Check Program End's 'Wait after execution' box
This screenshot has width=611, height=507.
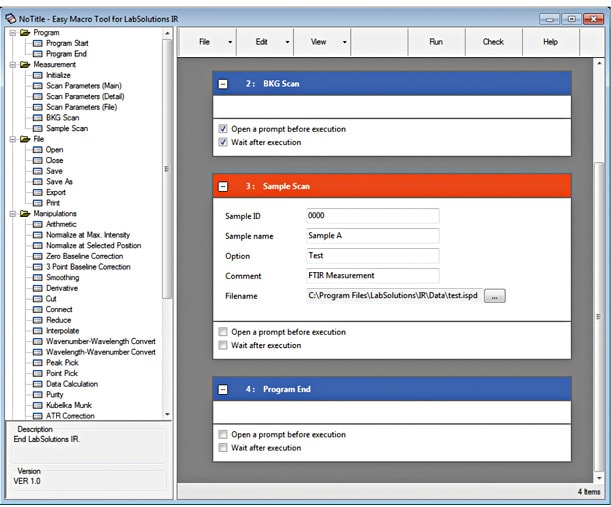click(x=222, y=448)
